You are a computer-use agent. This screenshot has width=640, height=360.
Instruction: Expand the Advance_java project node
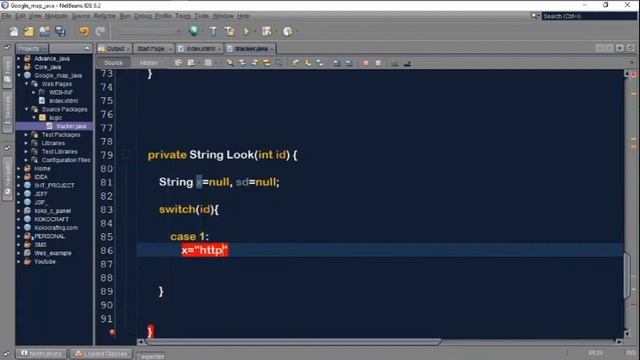[19, 59]
